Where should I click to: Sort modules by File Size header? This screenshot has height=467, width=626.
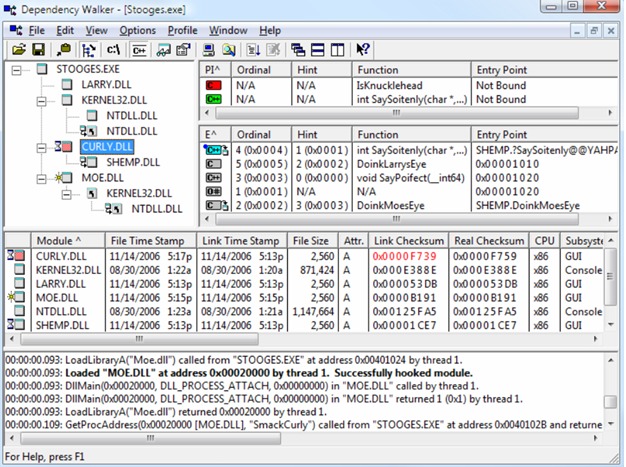point(313,241)
